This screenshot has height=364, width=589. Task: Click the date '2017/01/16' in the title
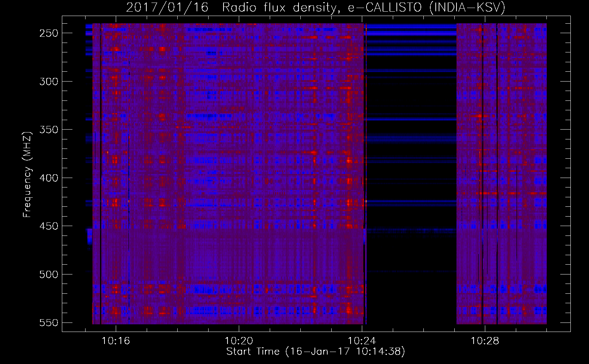(x=167, y=8)
